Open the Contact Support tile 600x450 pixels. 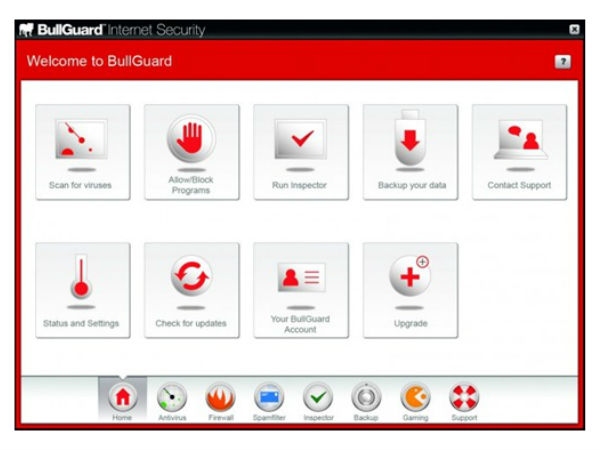click(x=519, y=152)
